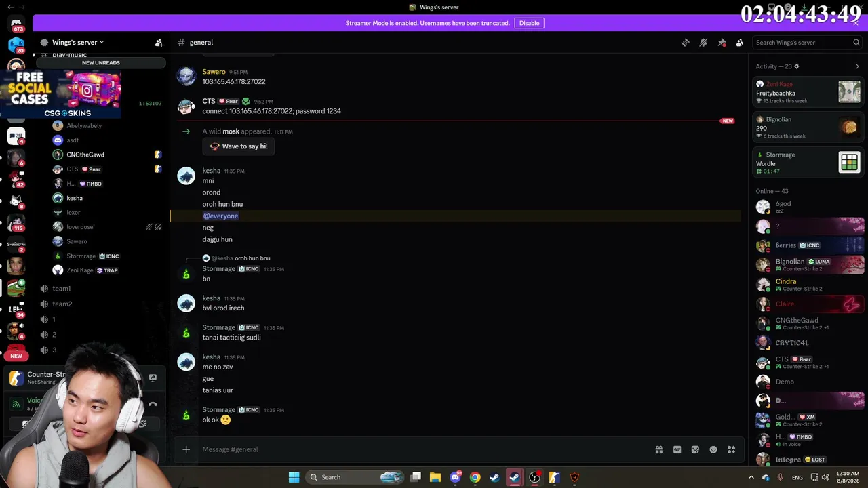Screen dimensions: 868x488
Task: Open the server with the 115 badge
Action: (16, 222)
